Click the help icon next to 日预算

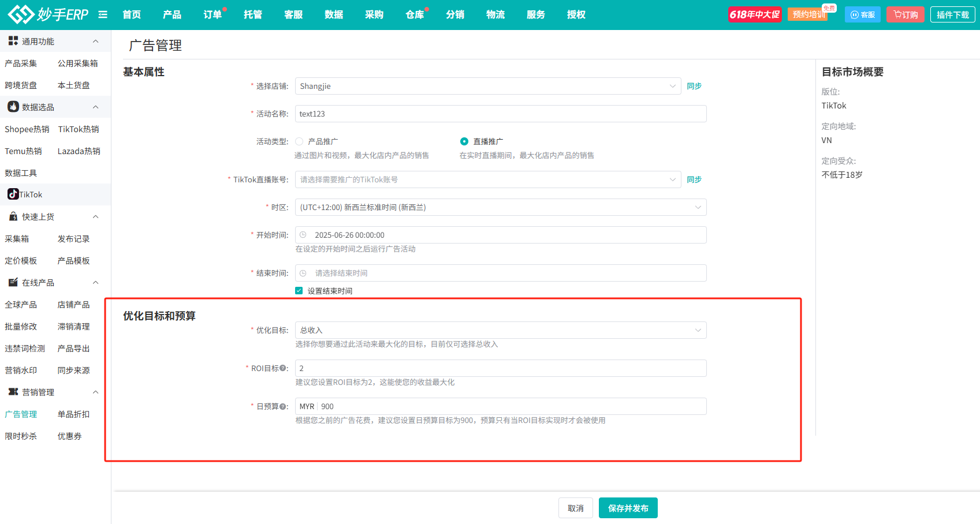[x=283, y=406]
